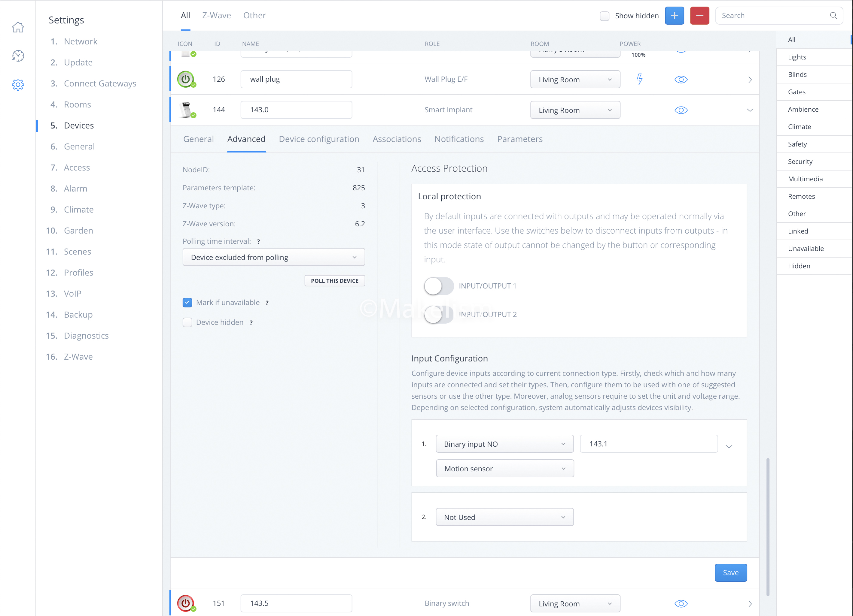Click the POLL THIS DEVICE button

tap(334, 281)
